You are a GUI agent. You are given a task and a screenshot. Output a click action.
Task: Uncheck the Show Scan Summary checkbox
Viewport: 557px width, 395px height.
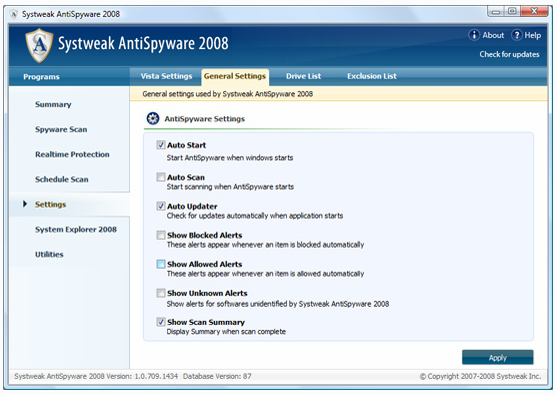[161, 322]
